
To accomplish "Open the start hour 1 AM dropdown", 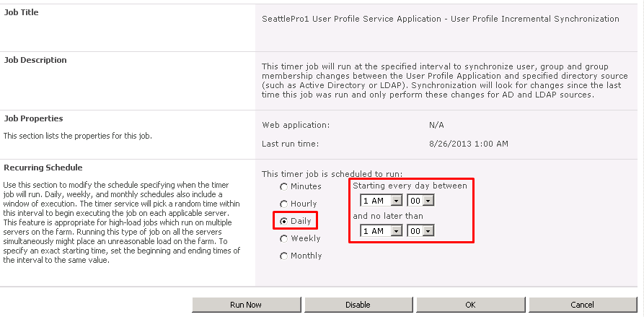I will pyautogui.click(x=381, y=201).
